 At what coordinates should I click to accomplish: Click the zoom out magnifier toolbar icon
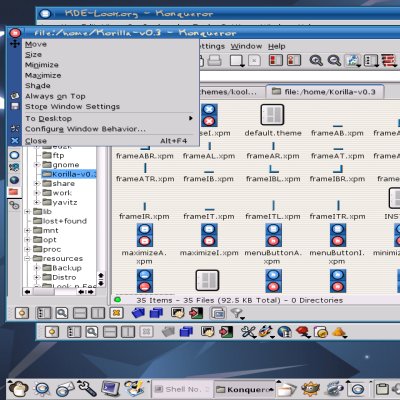click(x=334, y=61)
